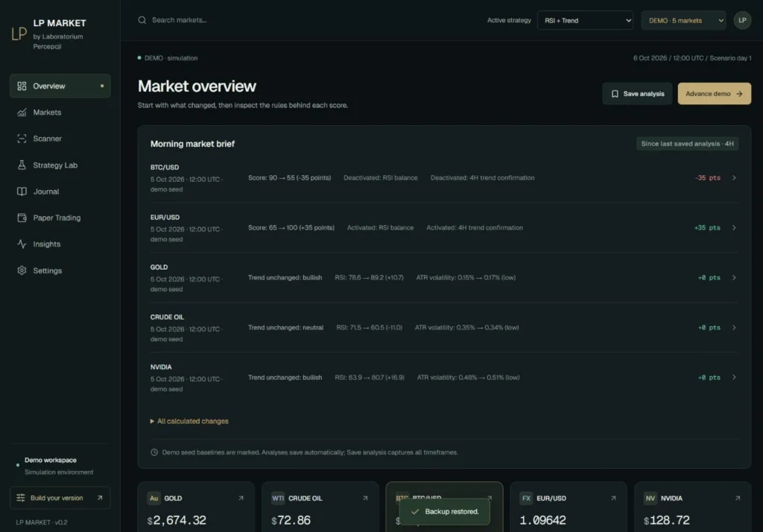763x532 pixels.
Task: Click the Advance demo button
Action: (x=714, y=93)
